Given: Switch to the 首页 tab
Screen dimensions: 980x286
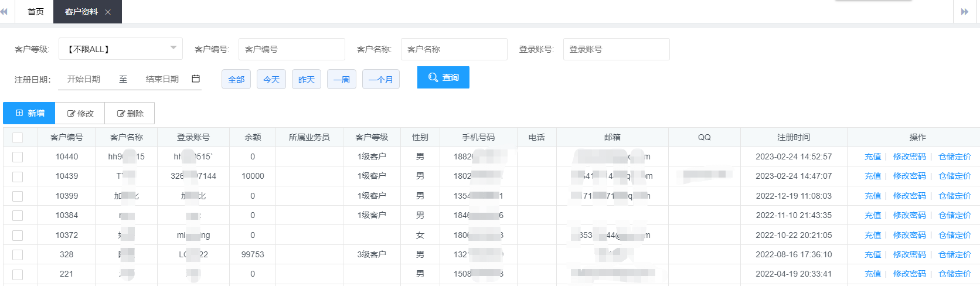Looking at the screenshot, I should (x=36, y=12).
